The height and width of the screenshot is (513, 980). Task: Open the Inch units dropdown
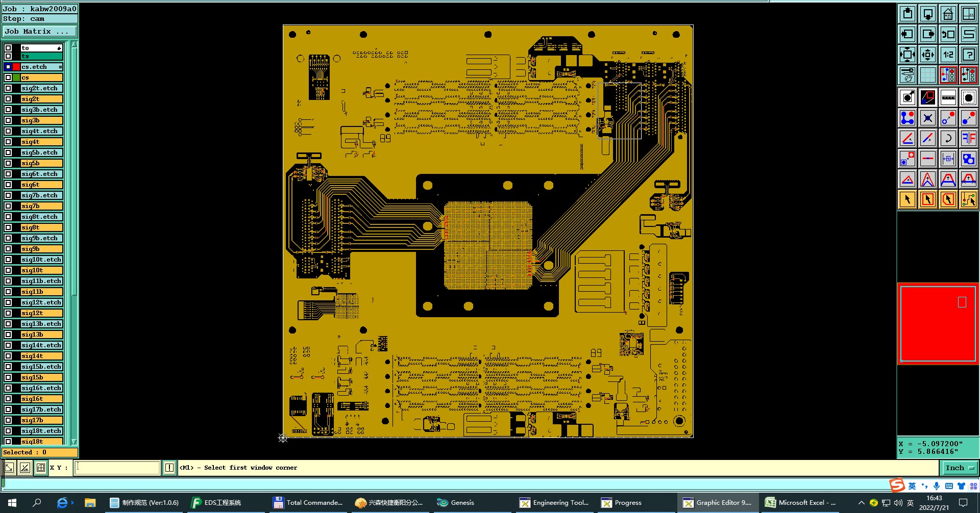click(960, 468)
